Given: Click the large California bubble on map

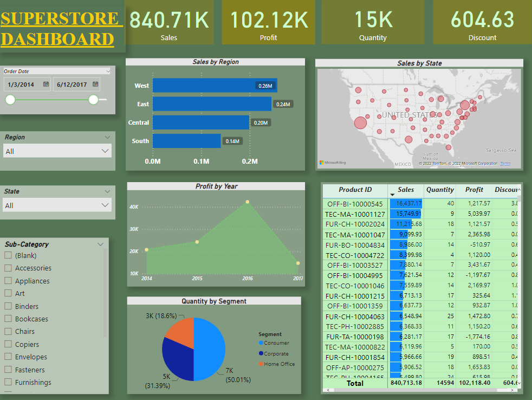Looking at the screenshot, I should pyautogui.click(x=360, y=123).
